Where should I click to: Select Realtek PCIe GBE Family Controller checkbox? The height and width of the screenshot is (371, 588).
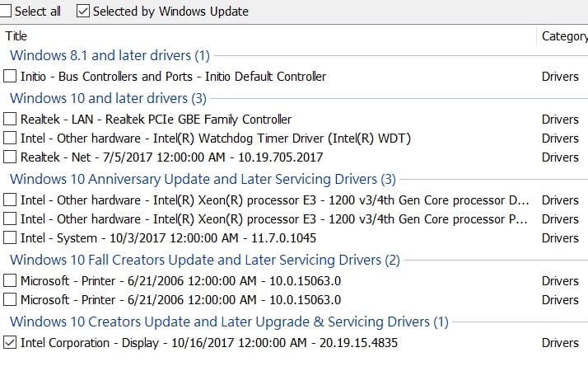point(10,119)
